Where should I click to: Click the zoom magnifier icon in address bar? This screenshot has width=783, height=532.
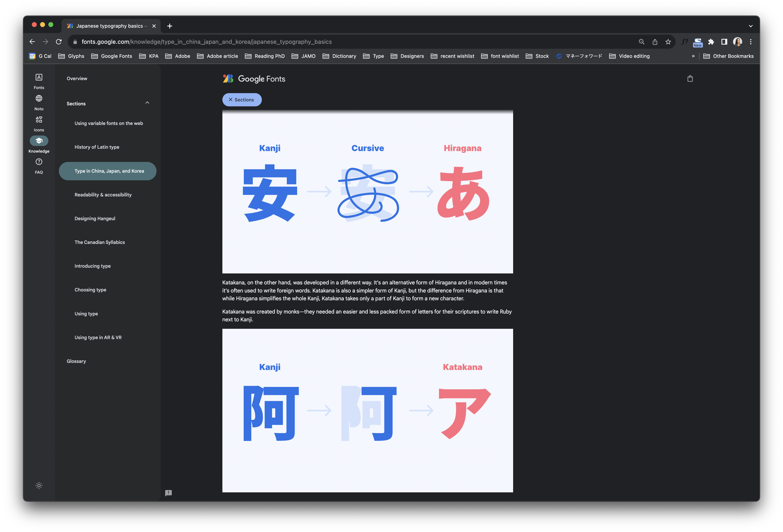(642, 42)
